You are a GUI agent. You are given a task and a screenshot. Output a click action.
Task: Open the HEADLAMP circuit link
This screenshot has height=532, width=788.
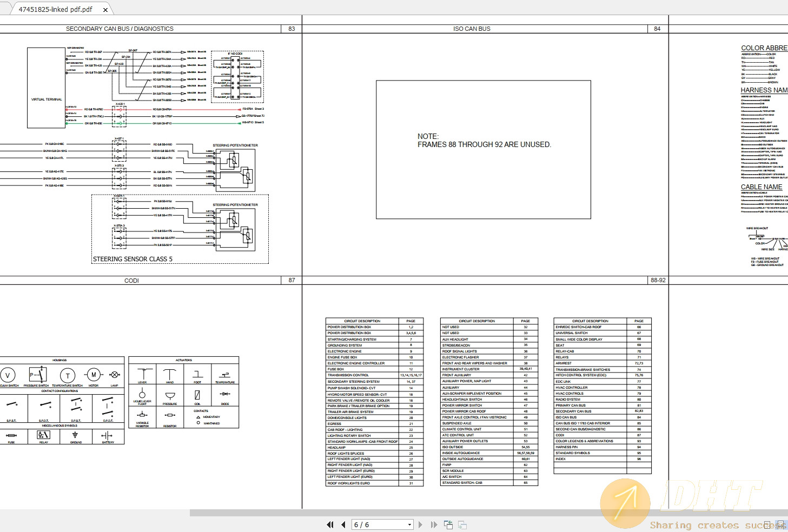point(337,447)
